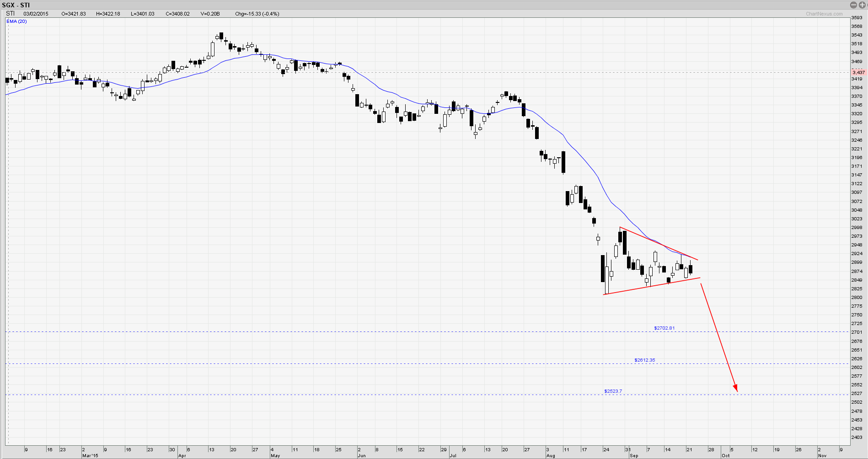
Task: Click the red downward arrow head
Action: tap(736, 389)
